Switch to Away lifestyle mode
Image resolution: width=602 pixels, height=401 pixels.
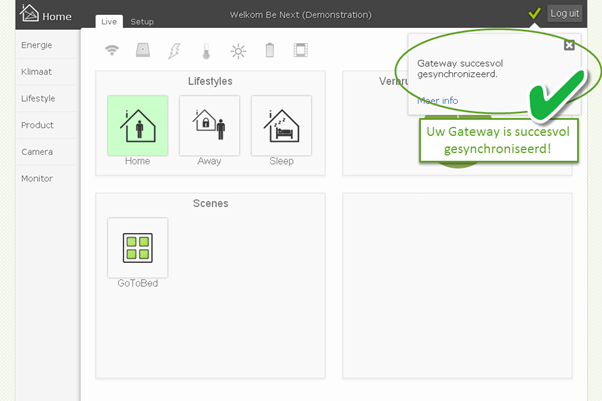[210, 126]
